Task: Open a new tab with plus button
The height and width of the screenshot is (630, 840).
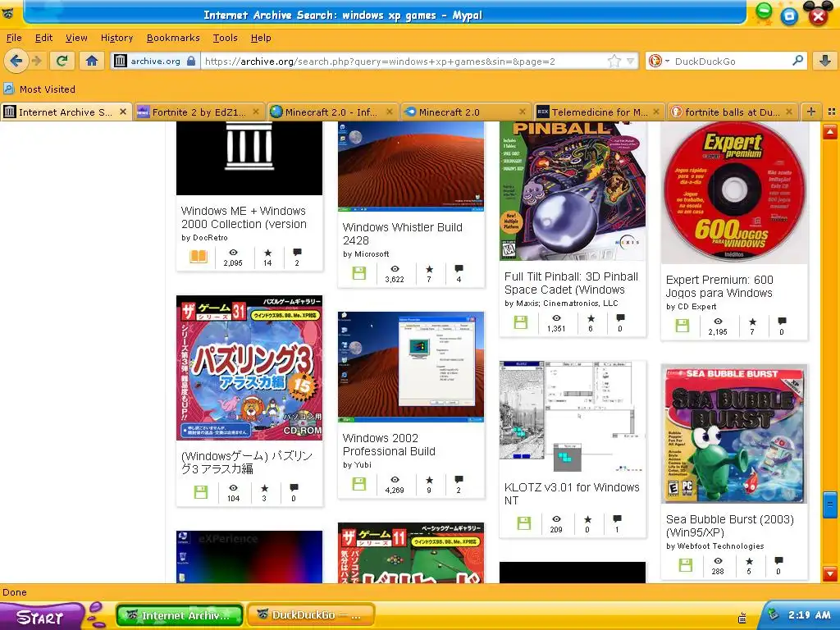Action: pos(811,112)
